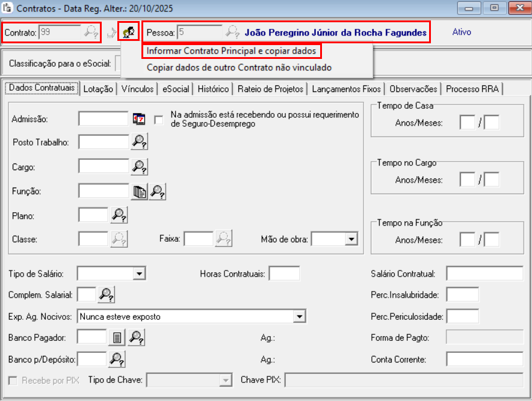Open the Mão de obra dropdown
The image size is (532, 401).
click(351, 239)
